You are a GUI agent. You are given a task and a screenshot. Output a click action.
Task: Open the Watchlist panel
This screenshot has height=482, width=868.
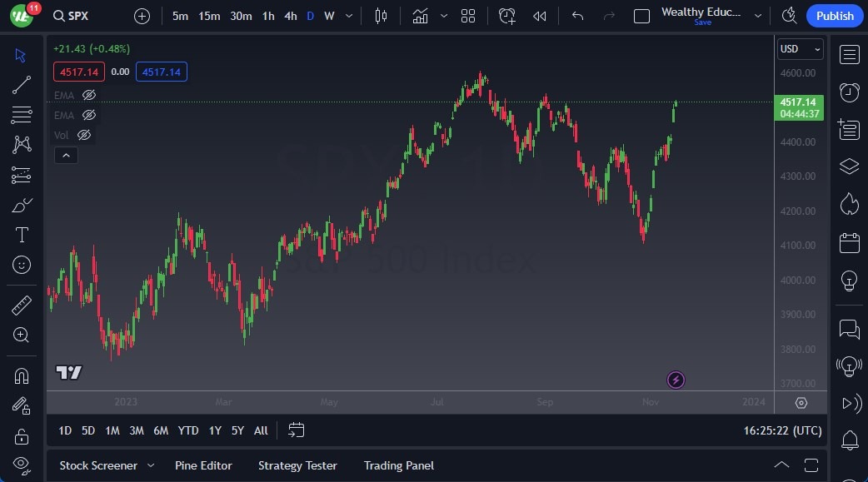[849, 53]
